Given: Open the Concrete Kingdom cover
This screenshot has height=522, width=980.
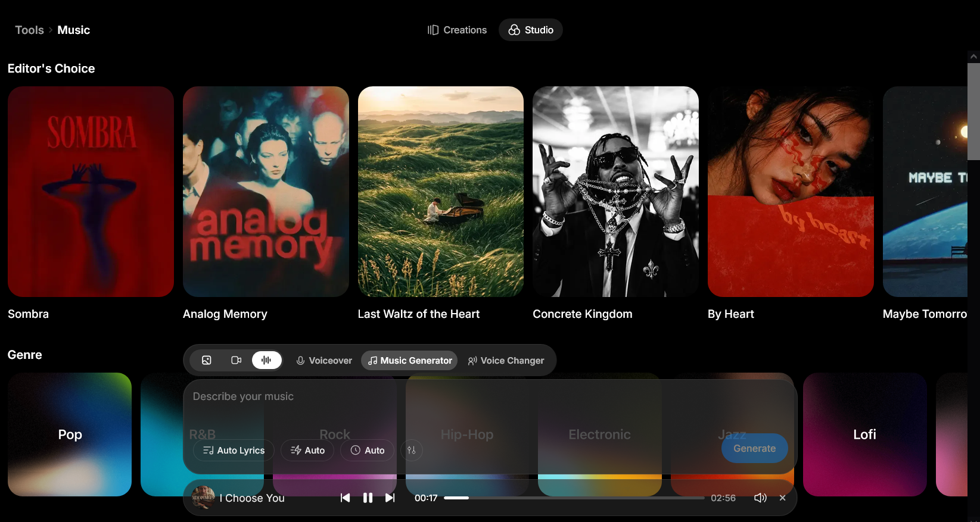Looking at the screenshot, I should pos(615,192).
